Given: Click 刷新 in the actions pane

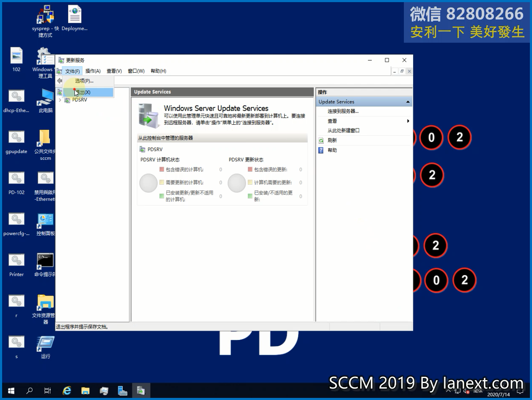Looking at the screenshot, I should coord(332,140).
